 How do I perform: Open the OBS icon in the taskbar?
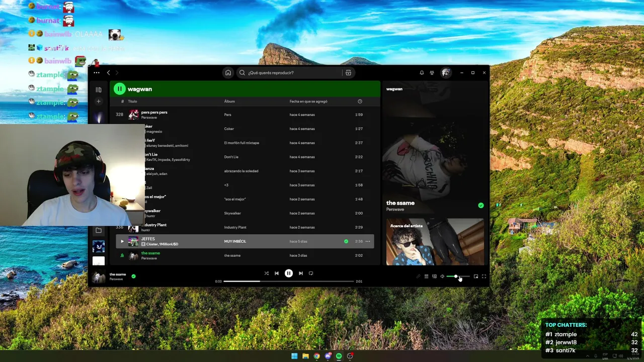[350, 356]
